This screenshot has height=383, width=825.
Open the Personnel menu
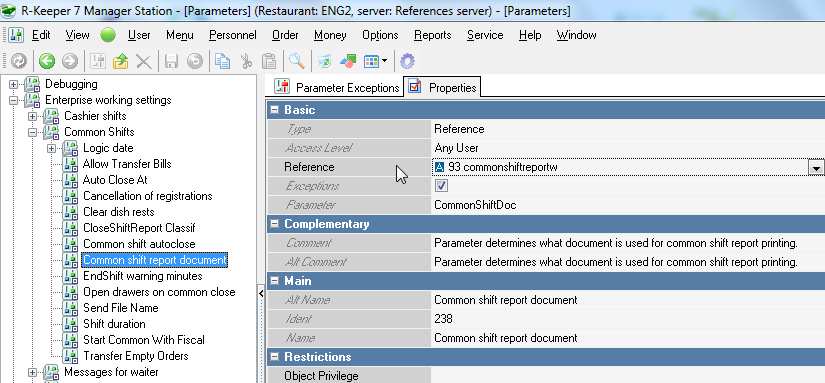tap(233, 35)
